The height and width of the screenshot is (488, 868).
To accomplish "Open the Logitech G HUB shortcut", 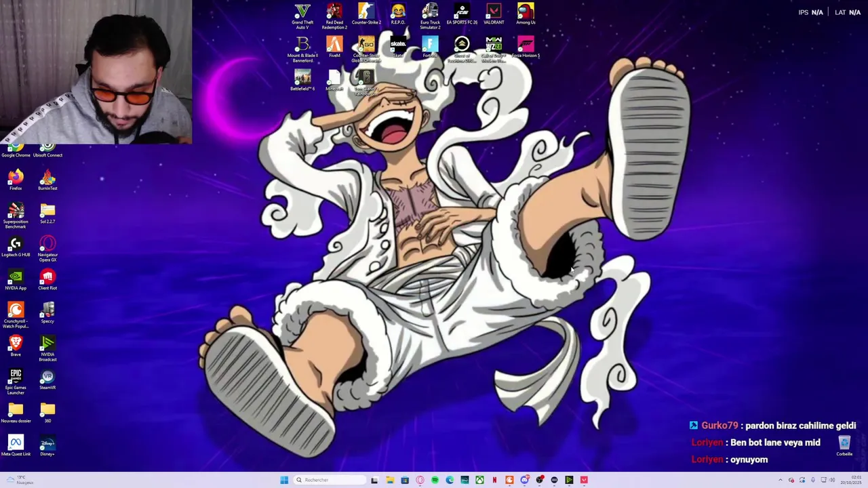I will [16, 247].
